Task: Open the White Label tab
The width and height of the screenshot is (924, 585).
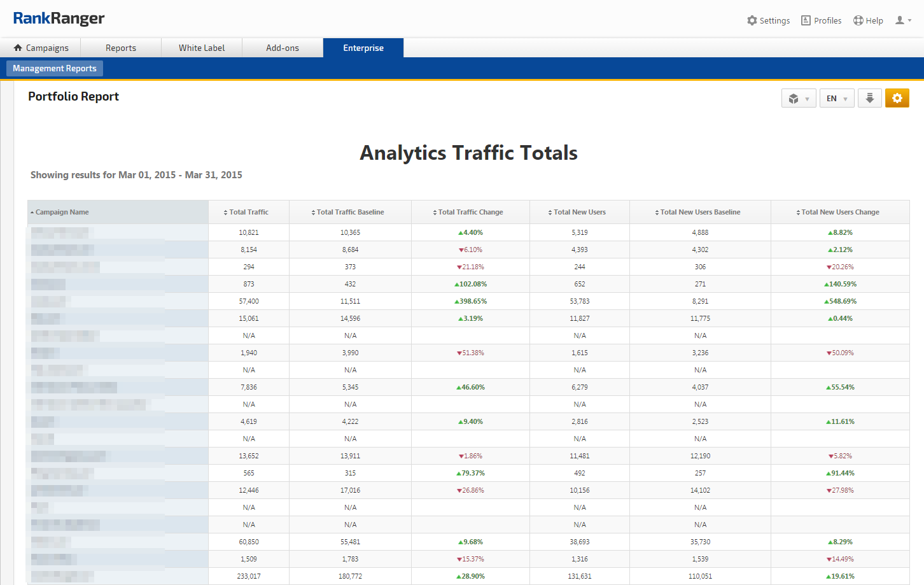Action: [202, 48]
